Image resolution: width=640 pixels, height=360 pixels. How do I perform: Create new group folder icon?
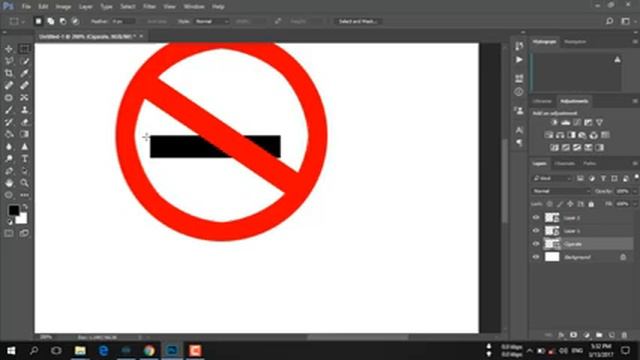tap(599, 335)
